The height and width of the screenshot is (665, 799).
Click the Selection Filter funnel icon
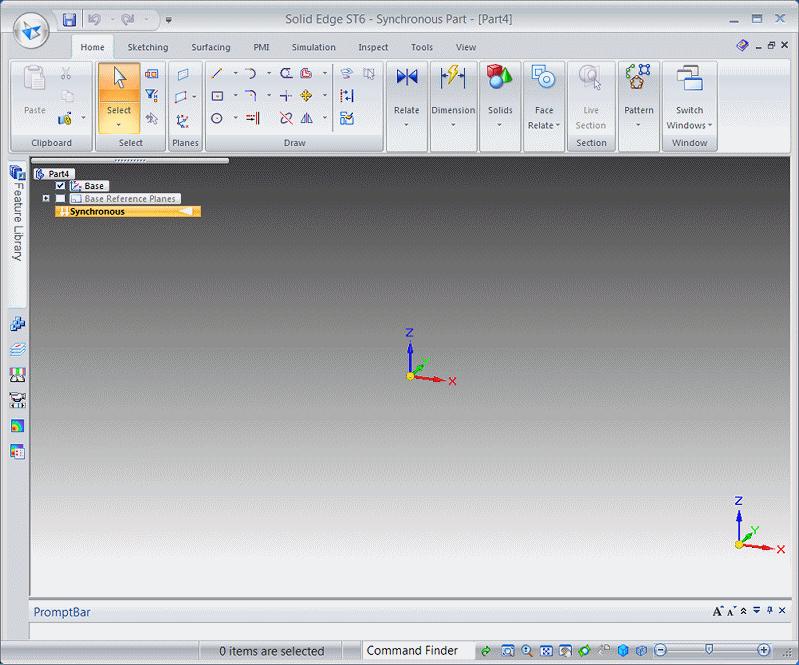click(x=151, y=95)
